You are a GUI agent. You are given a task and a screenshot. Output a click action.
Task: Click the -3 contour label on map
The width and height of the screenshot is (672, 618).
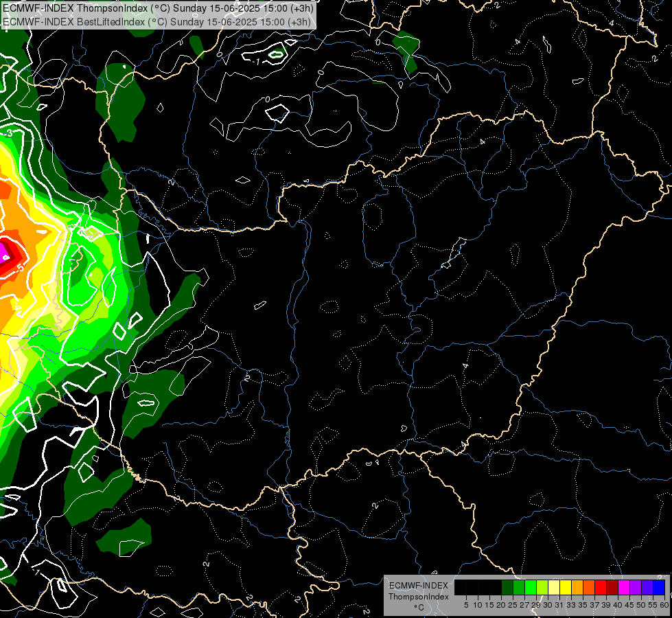(x=9, y=133)
